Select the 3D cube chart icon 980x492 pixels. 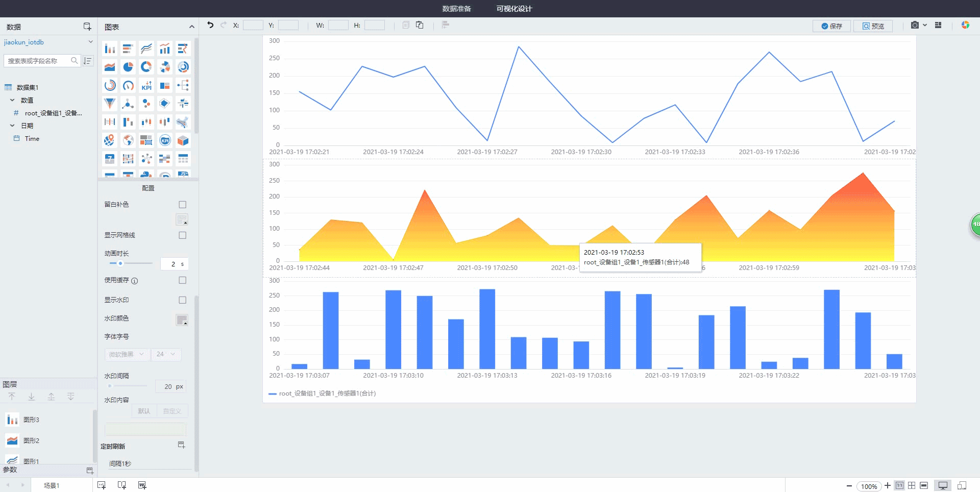pyautogui.click(x=183, y=140)
